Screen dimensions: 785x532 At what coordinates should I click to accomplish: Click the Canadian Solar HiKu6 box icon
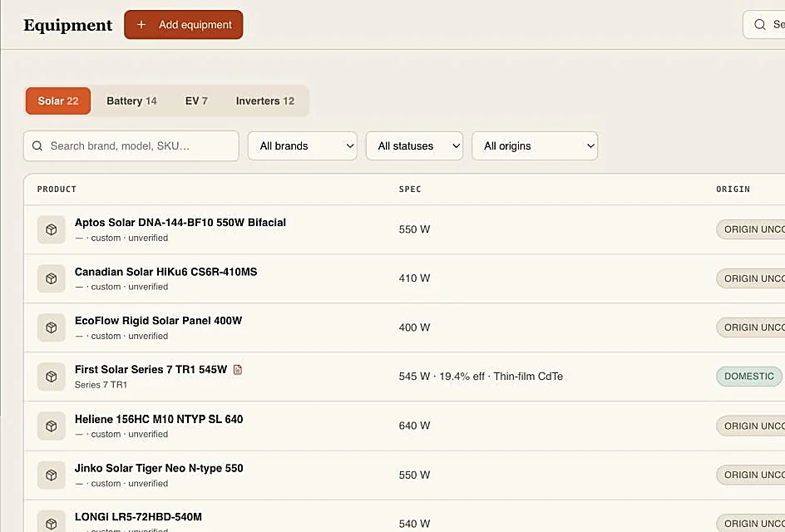click(x=51, y=278)
